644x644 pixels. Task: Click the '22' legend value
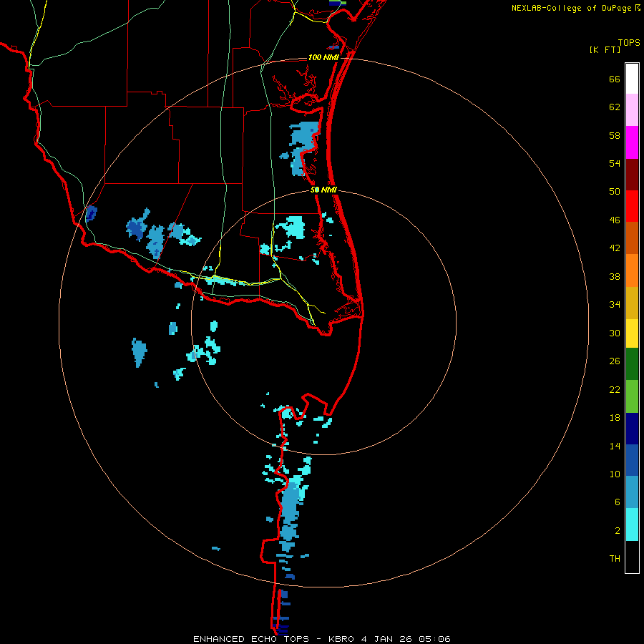coord(615,390)
